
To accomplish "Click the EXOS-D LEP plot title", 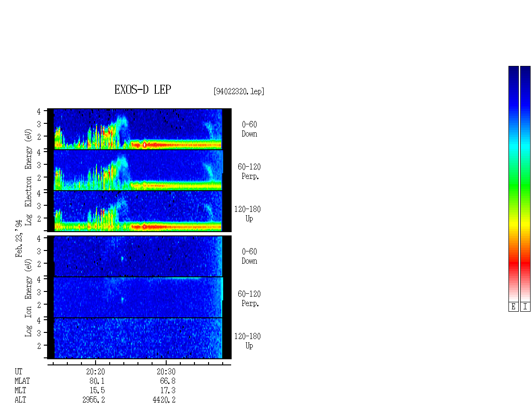I will click(x=143, y=89).
